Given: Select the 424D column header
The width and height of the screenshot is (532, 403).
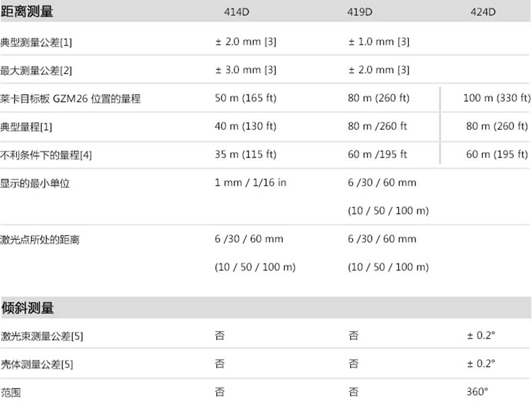Looking at the screenshot, I should pyautogui.click(x=483, y=12).
